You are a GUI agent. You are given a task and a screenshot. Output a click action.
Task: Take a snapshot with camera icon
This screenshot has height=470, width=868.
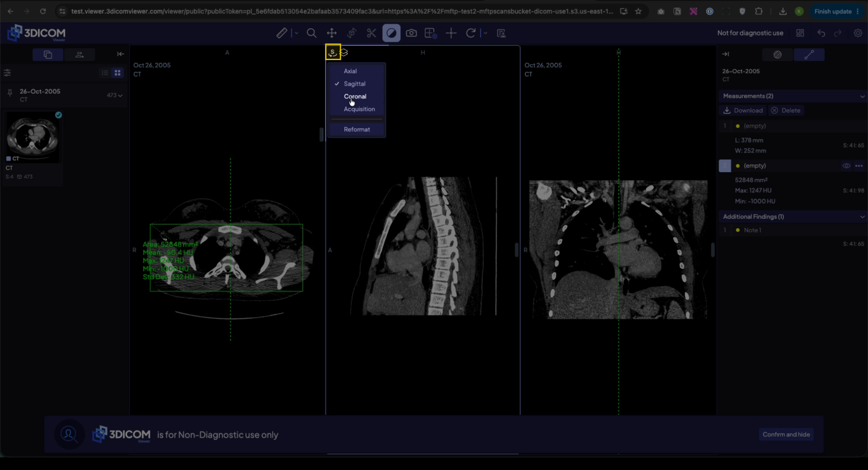(x=411, y=33)
